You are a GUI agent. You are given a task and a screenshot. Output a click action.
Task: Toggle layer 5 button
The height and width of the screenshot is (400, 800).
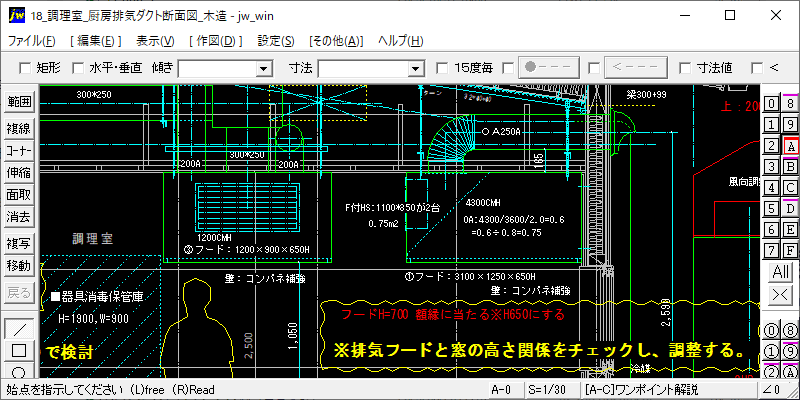tap(772, 209)
